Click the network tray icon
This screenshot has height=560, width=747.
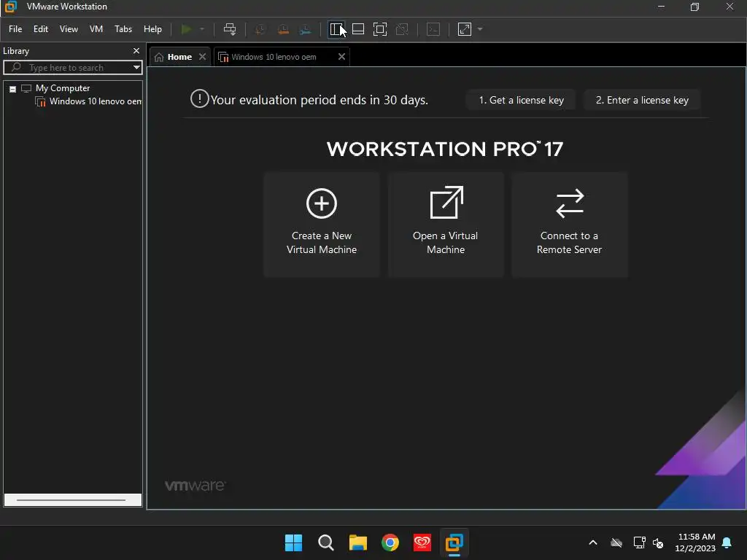point(639,542)
